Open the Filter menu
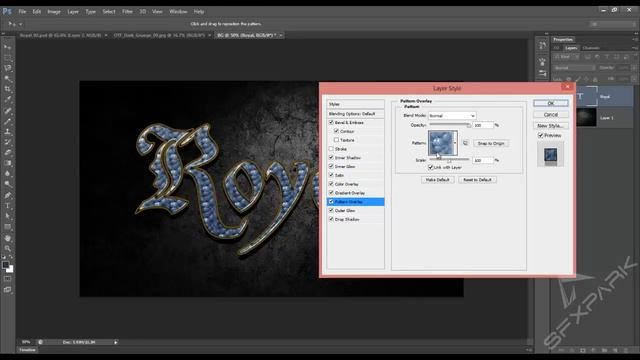Image resolution: width=640 pixels, height=360 pixels. coord(127,11)
